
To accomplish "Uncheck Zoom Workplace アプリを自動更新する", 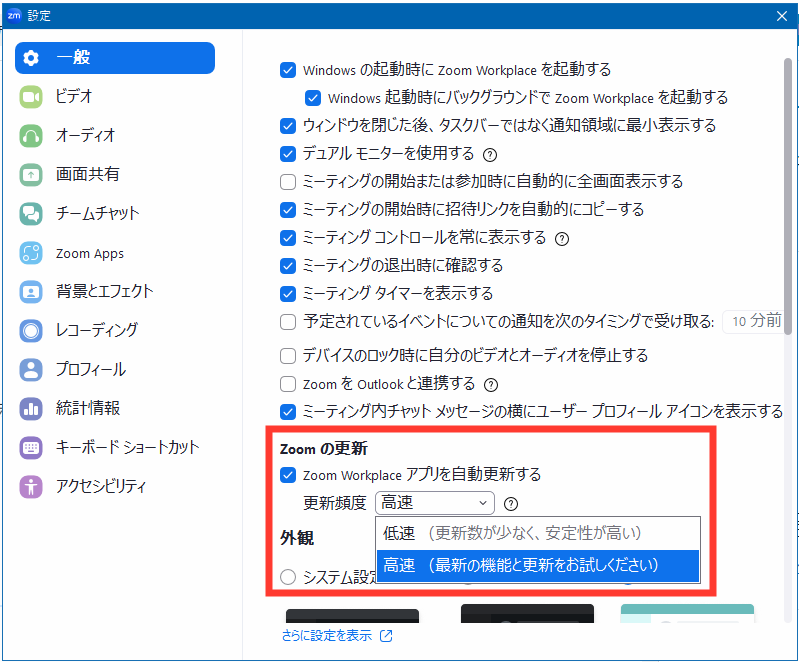I will click(288, 475).
